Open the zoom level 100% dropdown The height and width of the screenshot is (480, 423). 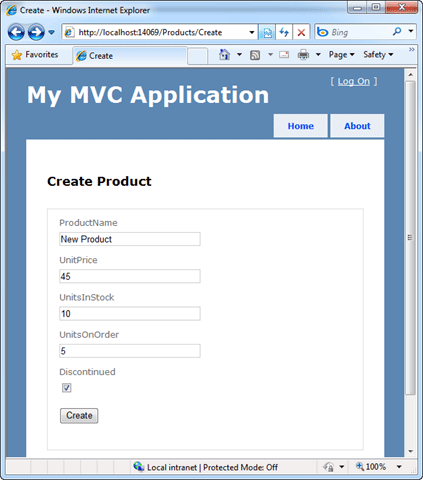[399, 467]
